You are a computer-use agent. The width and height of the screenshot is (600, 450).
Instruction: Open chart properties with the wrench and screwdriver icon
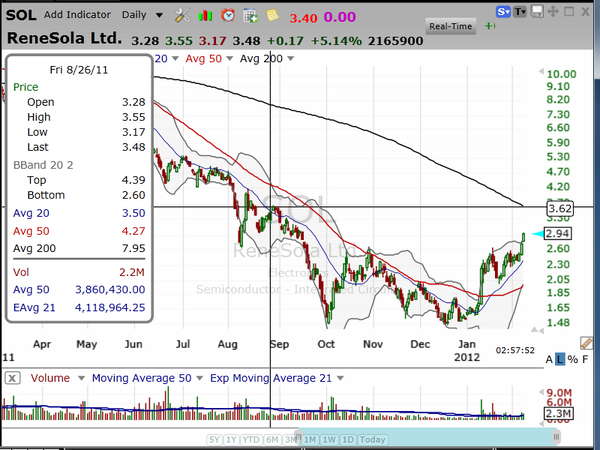[183, 15]
